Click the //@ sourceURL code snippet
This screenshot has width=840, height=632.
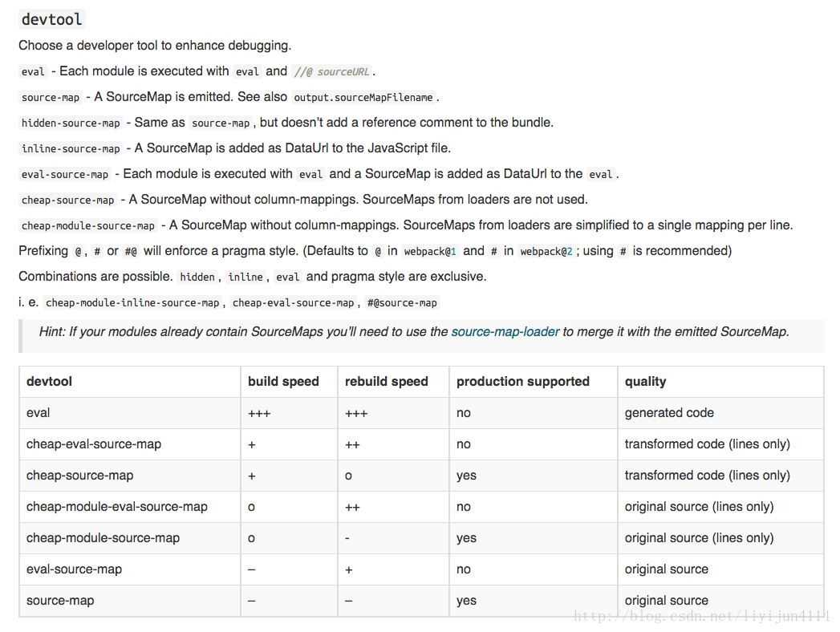tap(331, 71)
